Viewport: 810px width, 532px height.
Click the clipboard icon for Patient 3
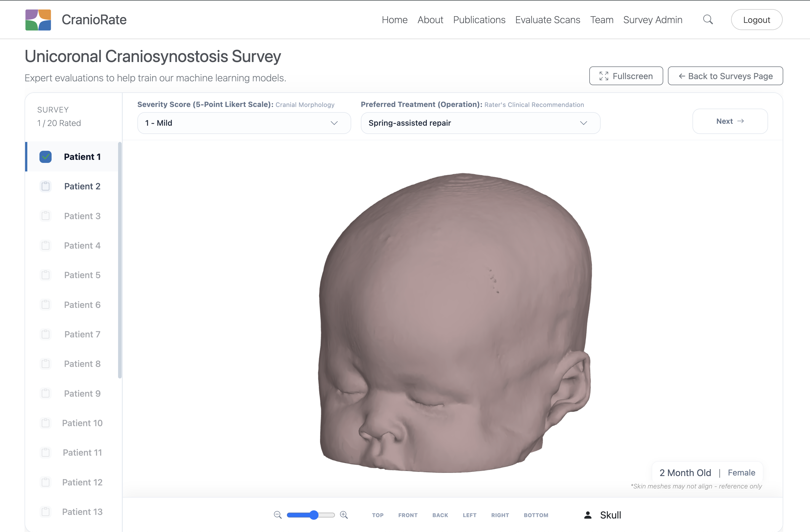tap(46, 216)
